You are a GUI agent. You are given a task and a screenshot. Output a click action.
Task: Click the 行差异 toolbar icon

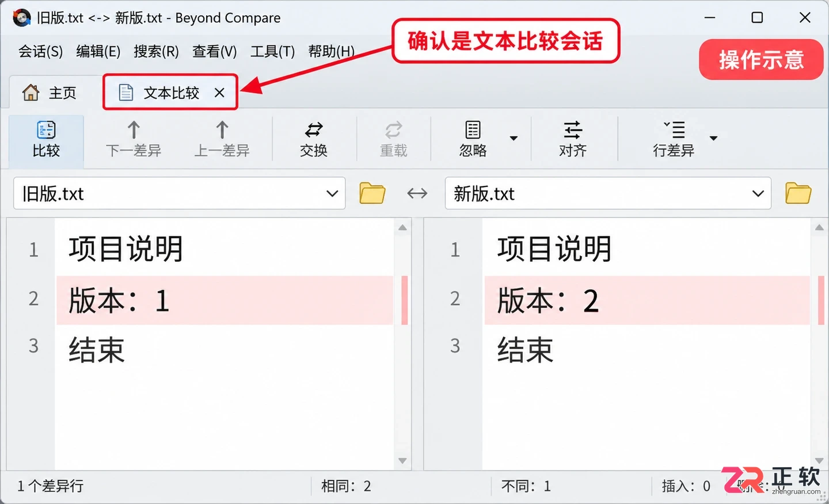pos(674,130)
